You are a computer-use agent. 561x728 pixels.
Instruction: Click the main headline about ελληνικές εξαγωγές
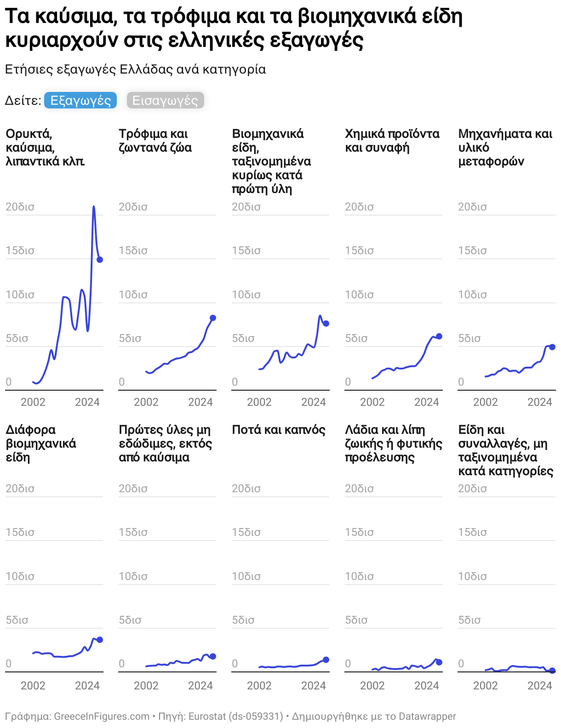click(x=234, y=28)
